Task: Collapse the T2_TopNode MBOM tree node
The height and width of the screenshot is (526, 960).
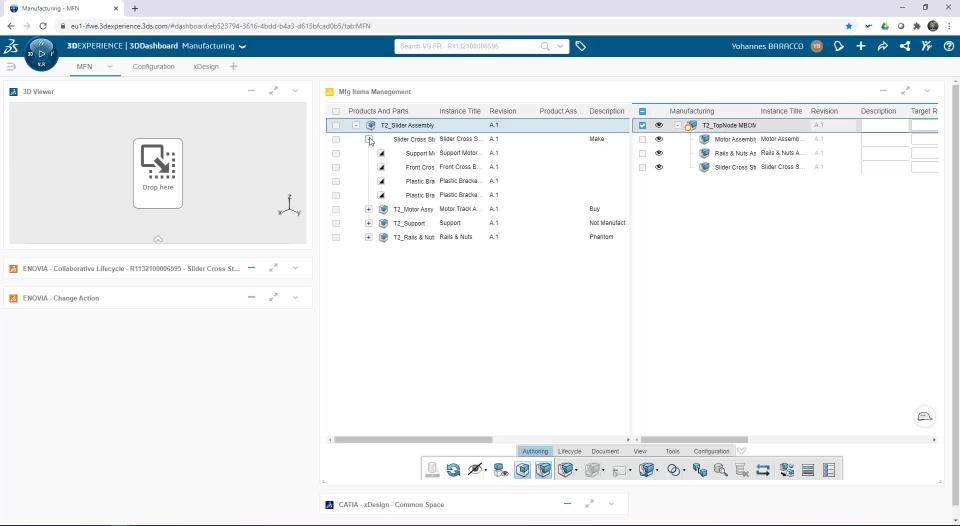Action: pos(678,126)
